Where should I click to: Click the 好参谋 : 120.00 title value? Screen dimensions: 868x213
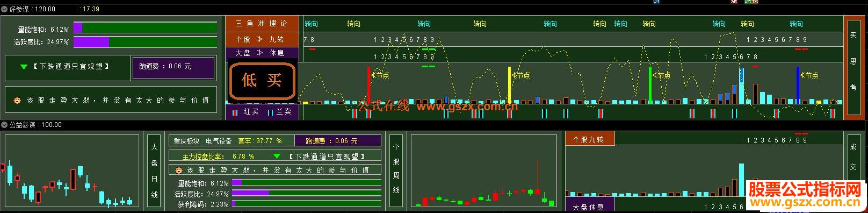[x=32, y=9]
